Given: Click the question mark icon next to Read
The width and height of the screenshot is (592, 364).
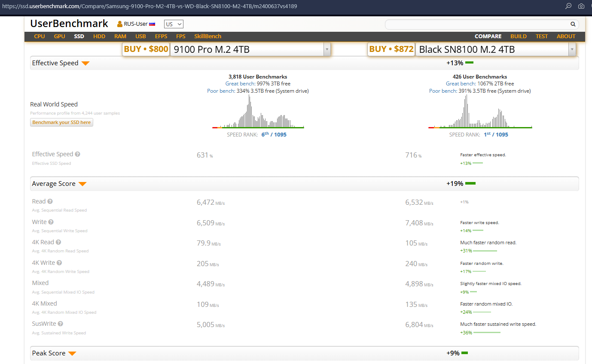Looking at the screenshot, I should 50,201.
